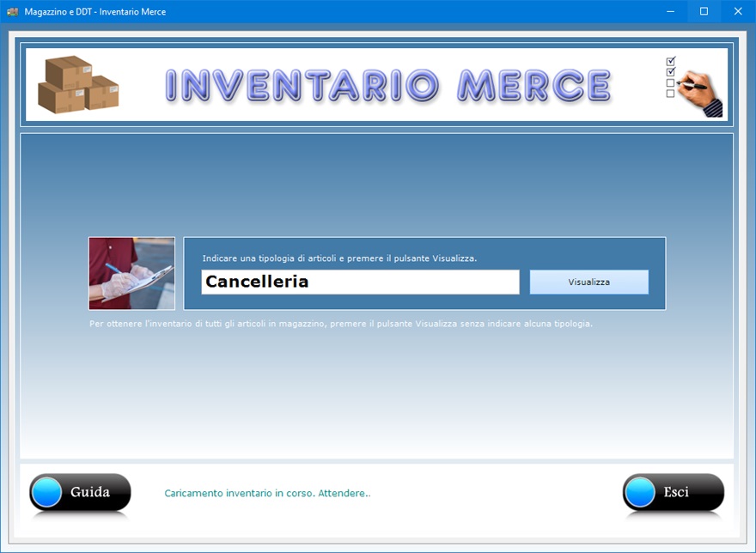
Task: Click the cardboard boxes icon in the banner
Action: [x=78, y=84]
